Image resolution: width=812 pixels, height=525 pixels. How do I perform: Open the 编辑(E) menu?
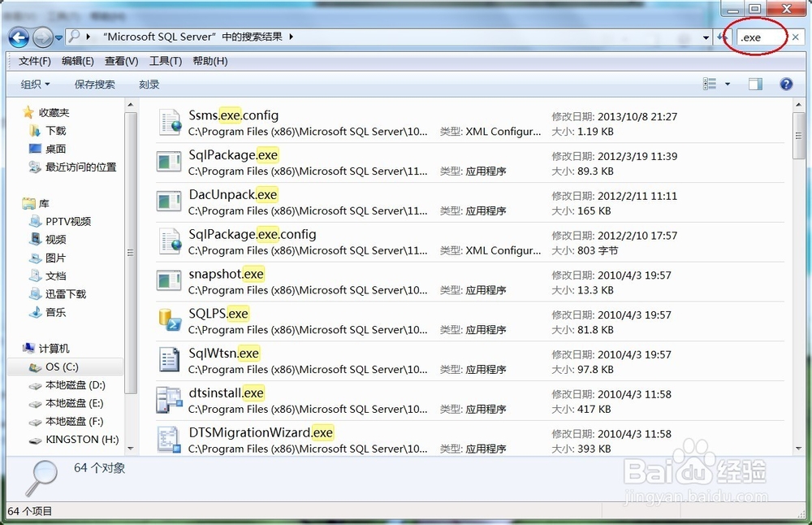78,61
